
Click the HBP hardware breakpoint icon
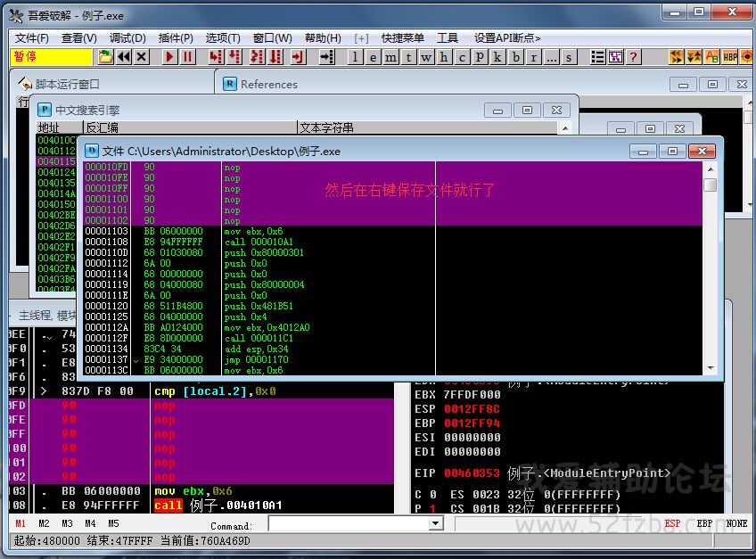730,57
